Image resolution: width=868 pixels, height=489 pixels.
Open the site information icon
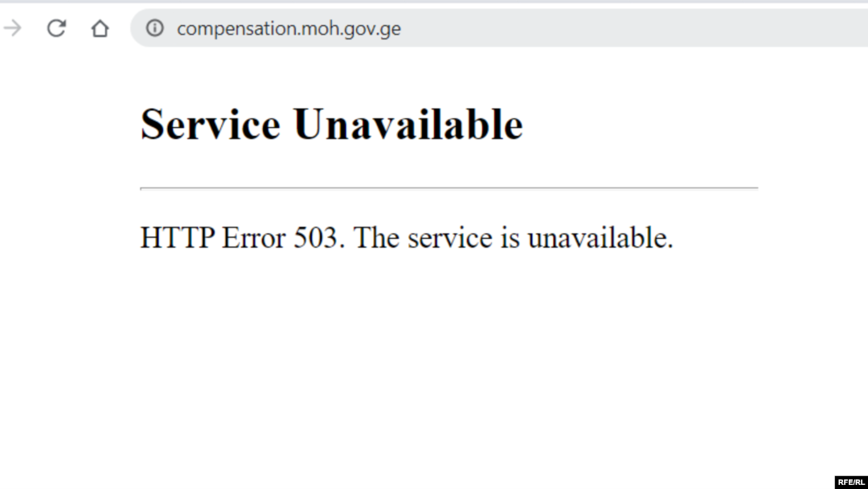click(x=155, y=27)
